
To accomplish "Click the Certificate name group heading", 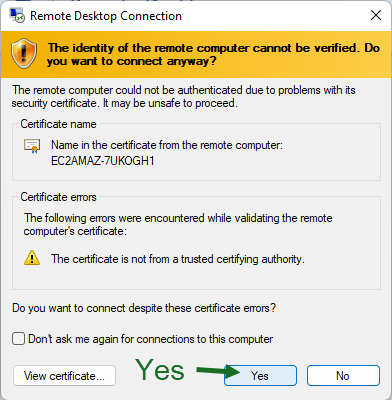I will (58, 124).
